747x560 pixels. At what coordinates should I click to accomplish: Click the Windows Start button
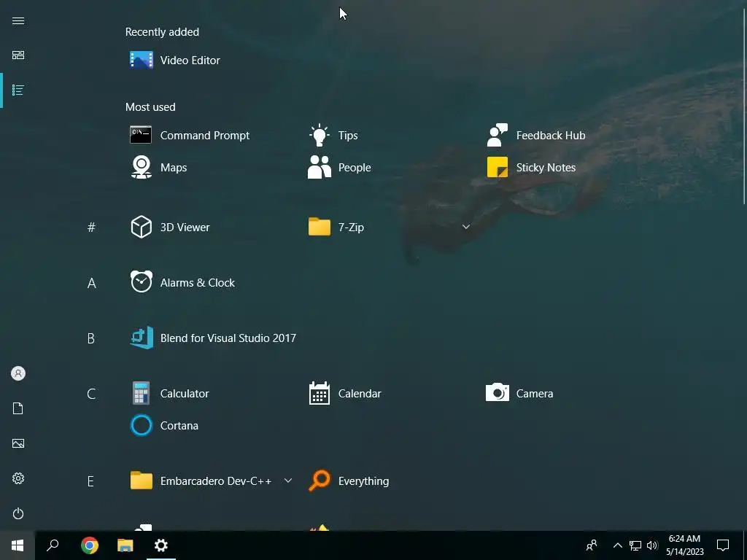click(x=18, y=545)
